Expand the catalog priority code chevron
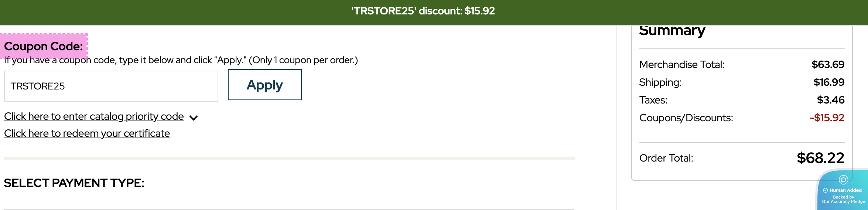 click(x=194, y=118)
